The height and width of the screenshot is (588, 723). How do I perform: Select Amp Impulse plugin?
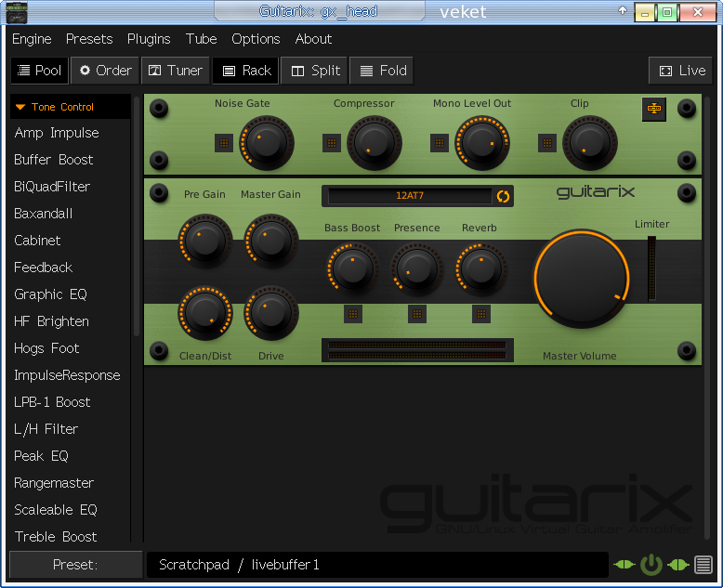57,133
